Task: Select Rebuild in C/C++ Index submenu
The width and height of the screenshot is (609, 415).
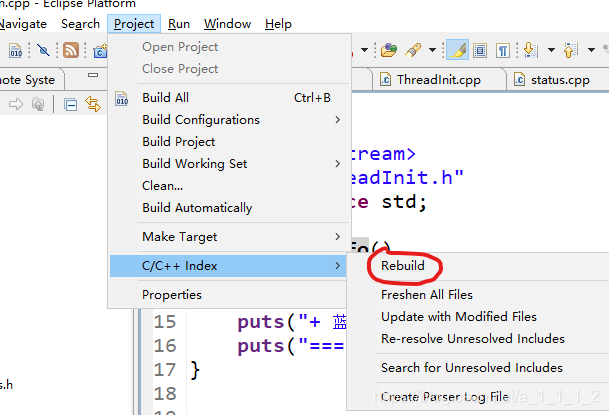Action: pos(402,266)
